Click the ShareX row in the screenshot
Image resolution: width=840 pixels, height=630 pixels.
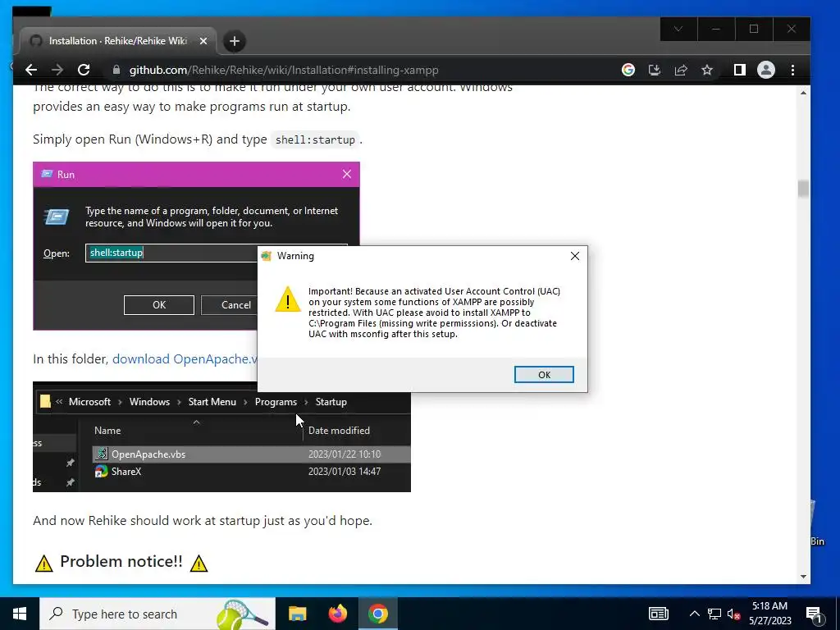(251, 472)
